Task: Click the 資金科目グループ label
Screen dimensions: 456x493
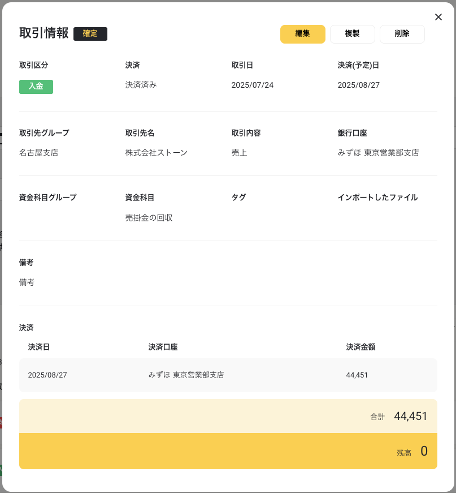Action: coord(48,198)
